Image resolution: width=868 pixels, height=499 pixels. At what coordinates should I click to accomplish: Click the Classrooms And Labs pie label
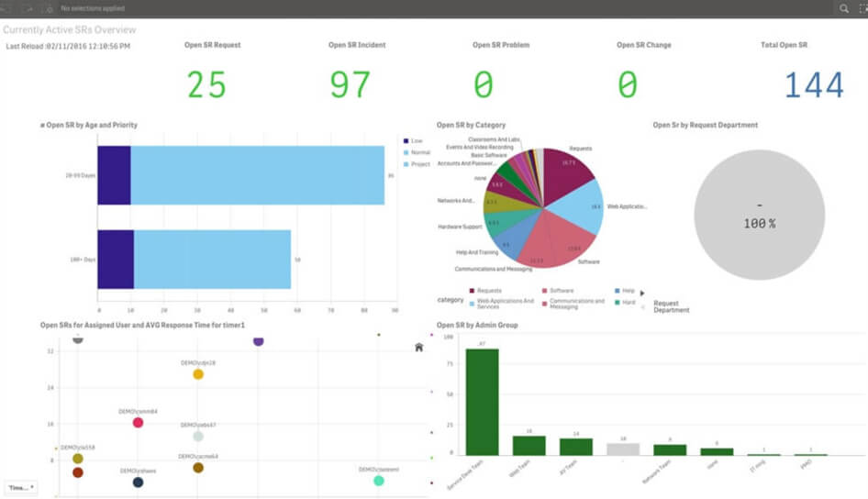[x=494, y=140]
